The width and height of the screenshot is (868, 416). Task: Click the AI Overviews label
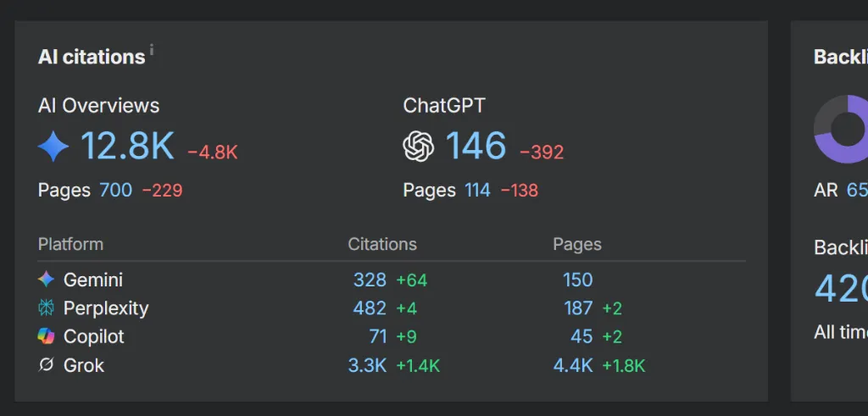[98, 106]
